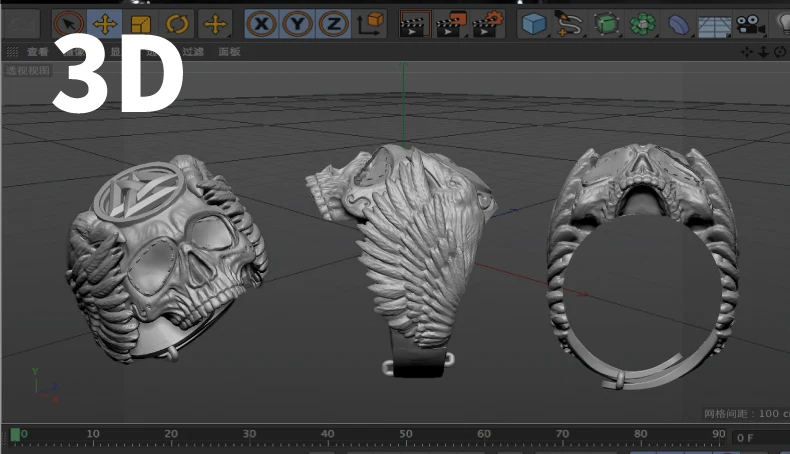This screenshot has height=454, width=790.
Task: Jump to frame 80 on timeline
Action: [641, 434]
